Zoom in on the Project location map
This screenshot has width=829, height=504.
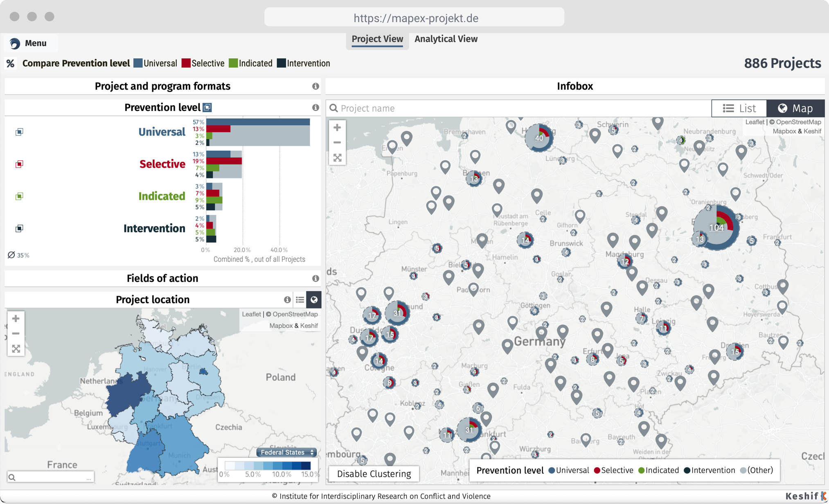[16, 319]
